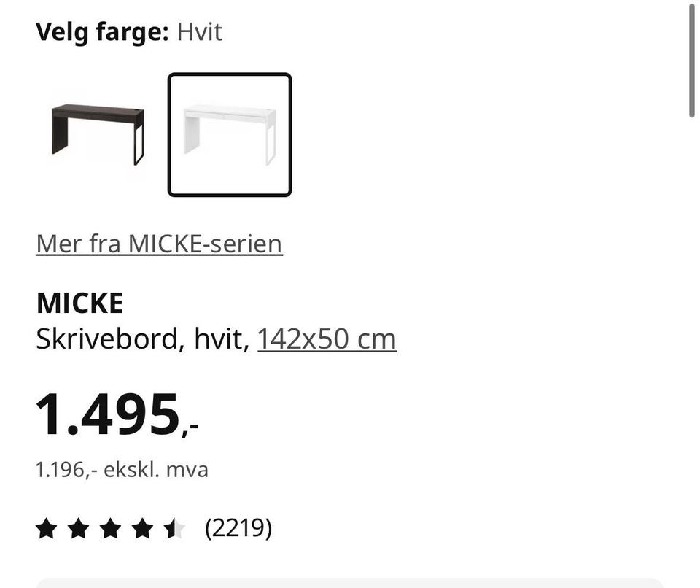Select the white MICKE desk thumbnail

pos(230,134)
